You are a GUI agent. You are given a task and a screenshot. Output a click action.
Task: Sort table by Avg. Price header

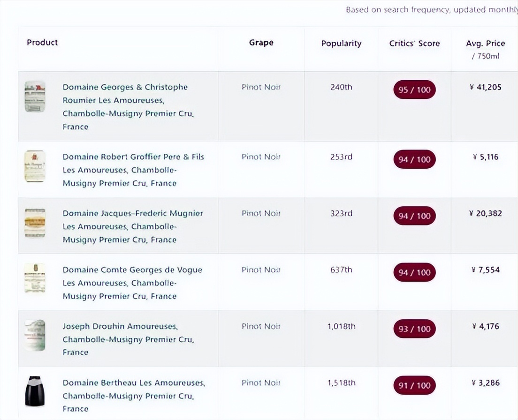485,44
